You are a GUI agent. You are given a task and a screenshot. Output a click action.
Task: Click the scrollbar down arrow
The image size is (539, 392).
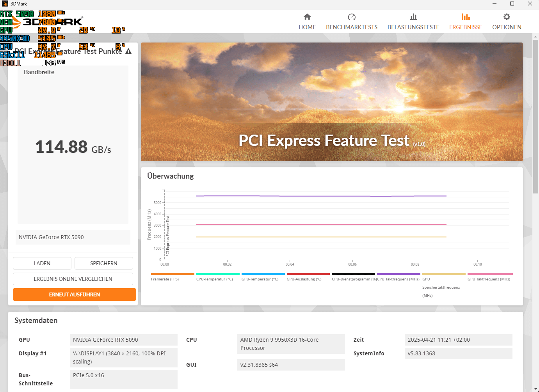click(x=535, y=389)
